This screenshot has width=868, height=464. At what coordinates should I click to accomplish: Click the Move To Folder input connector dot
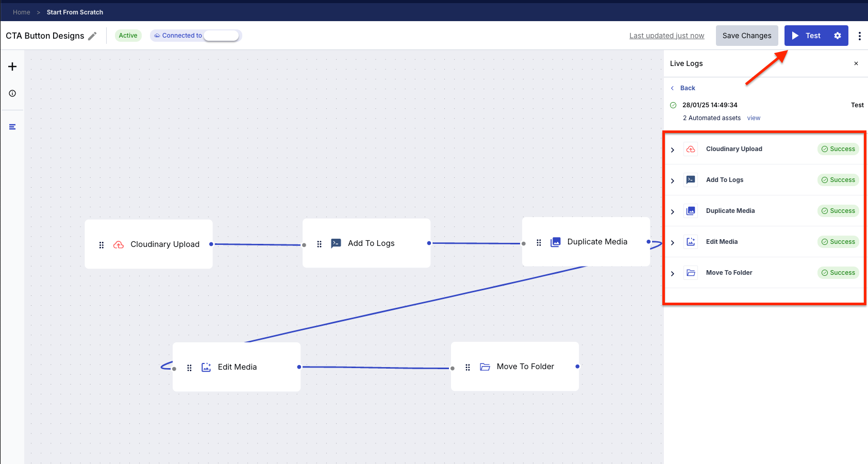coord(453,368)
